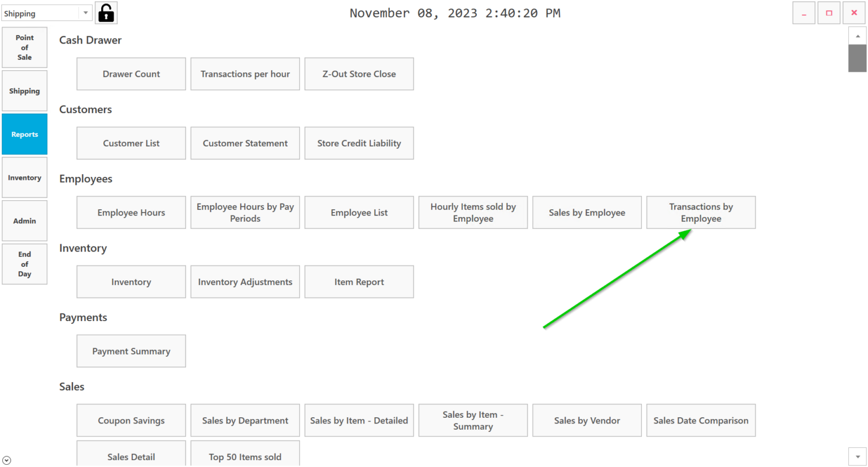Click the scrollbar up arrow
The height and width of the screenshot is (467, 868).
pos(857,35)
